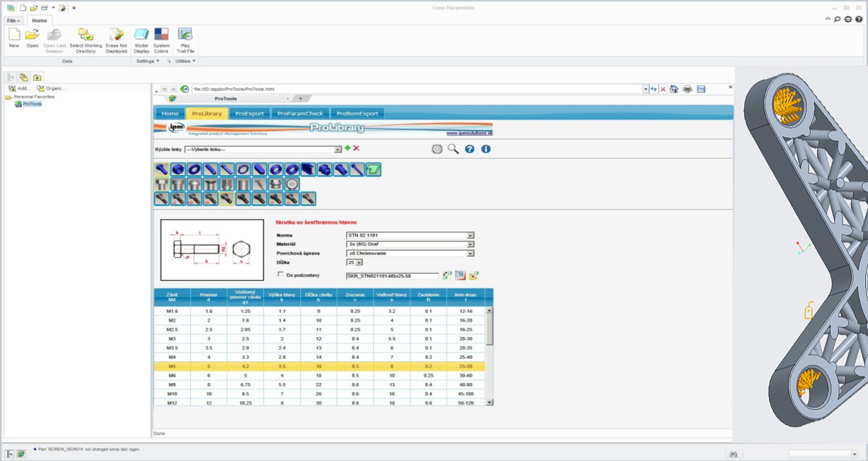Image resolution: width=868 pixels, height=461 pixels.
Task: Open the Povrchová úprava dropdown
Action: pyautogui.click(x=470, y=253)
